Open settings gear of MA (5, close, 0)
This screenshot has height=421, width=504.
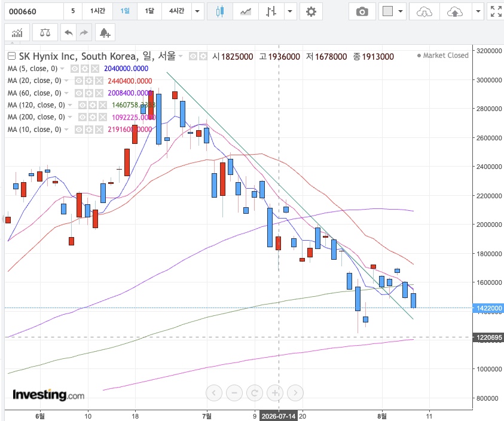point(84,69)
